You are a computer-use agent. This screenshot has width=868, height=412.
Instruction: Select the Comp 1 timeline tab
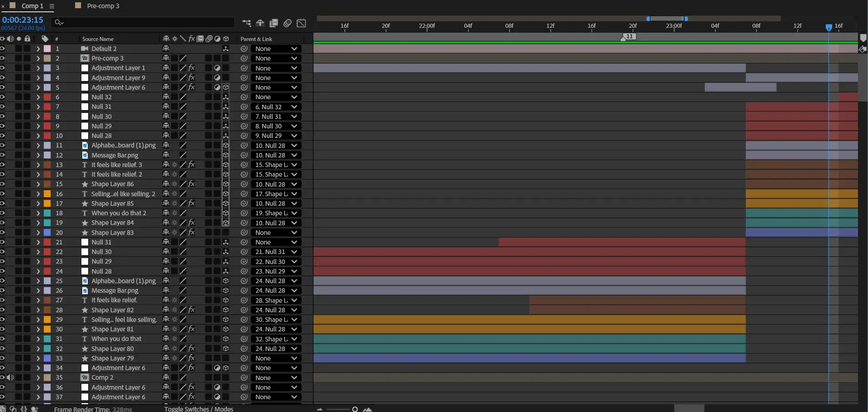click(x=32, y=6)
